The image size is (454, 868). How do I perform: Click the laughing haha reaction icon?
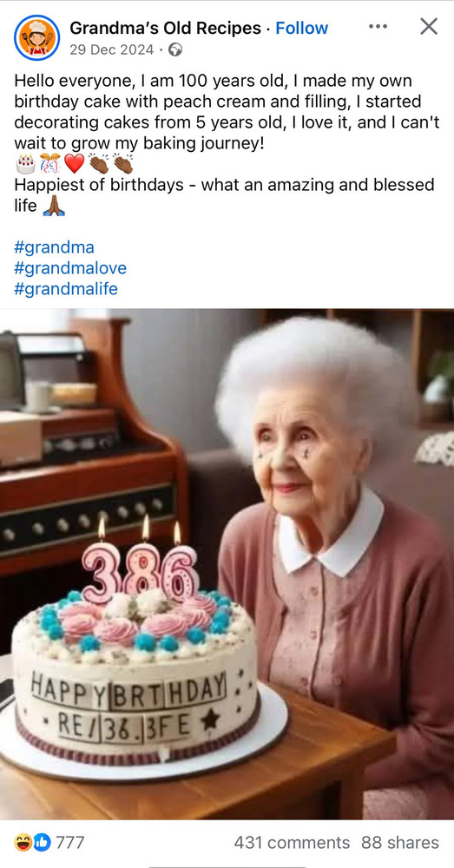[x=23, y=843]
